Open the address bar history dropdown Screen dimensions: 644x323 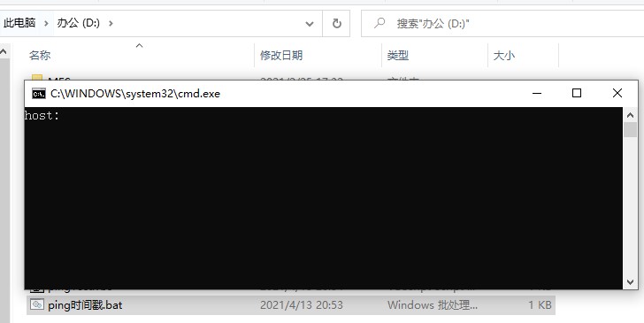coord(310,24)
